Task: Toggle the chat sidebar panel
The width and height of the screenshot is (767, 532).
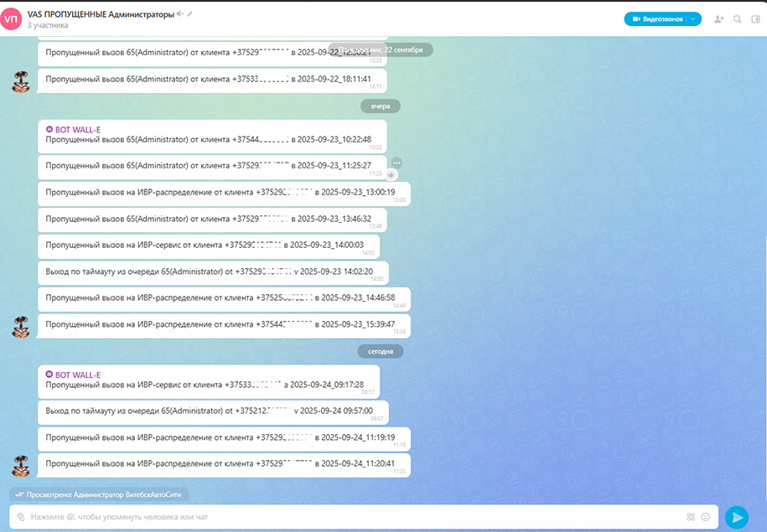Action: pos(755,19)
